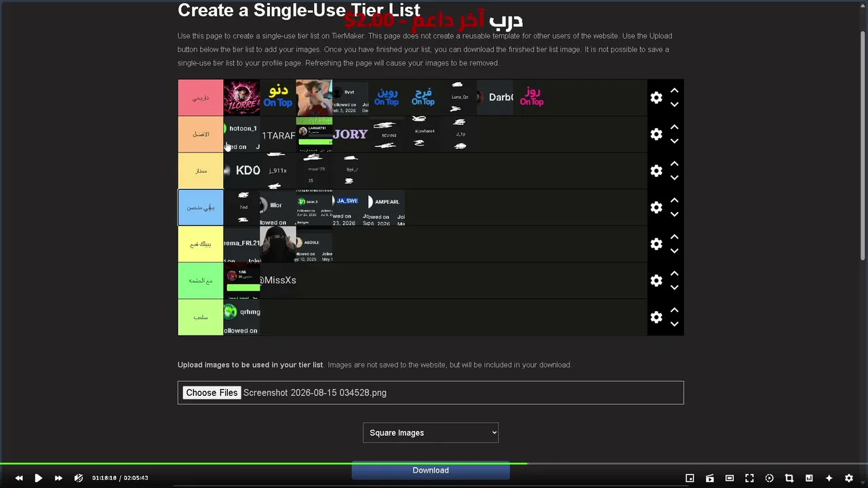The height and width of the screenshot is (488, 868).
Task: Select the @MissXs thumbnail
Action: coord(278,281)
